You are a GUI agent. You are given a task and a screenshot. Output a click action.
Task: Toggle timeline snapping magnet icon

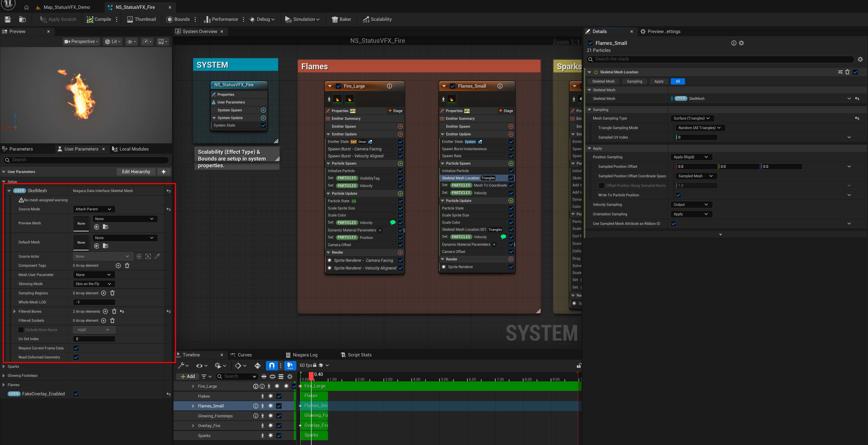coord(272,366)
